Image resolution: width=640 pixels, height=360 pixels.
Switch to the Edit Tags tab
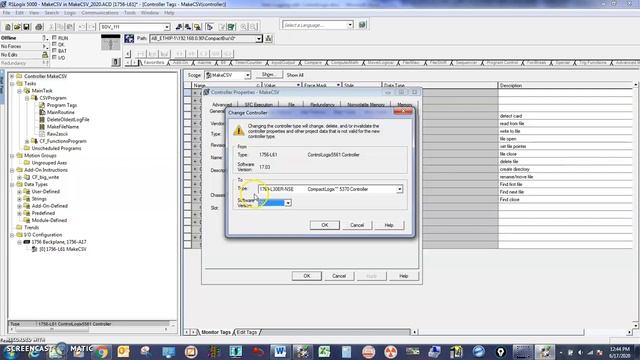pos(247,332)
